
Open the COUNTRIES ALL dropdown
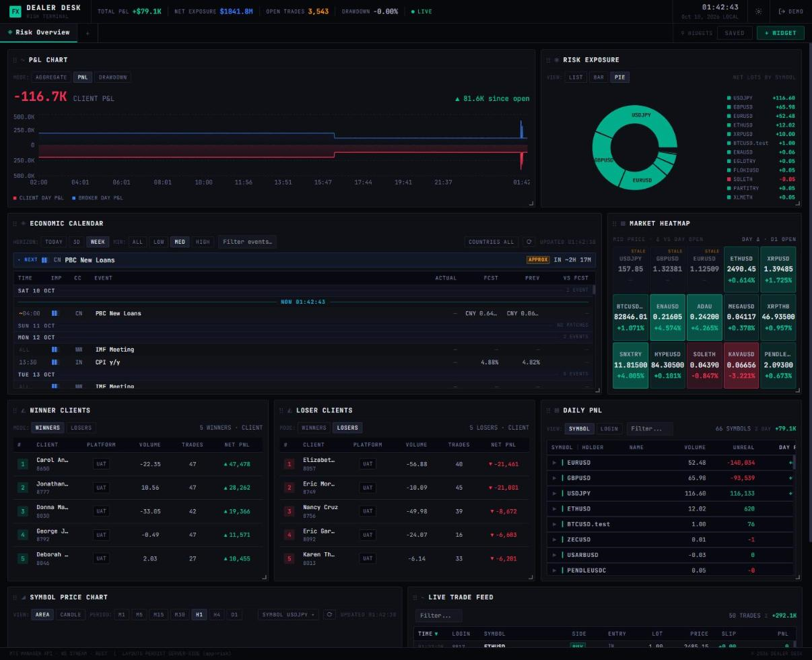click(x=491, y=242)
